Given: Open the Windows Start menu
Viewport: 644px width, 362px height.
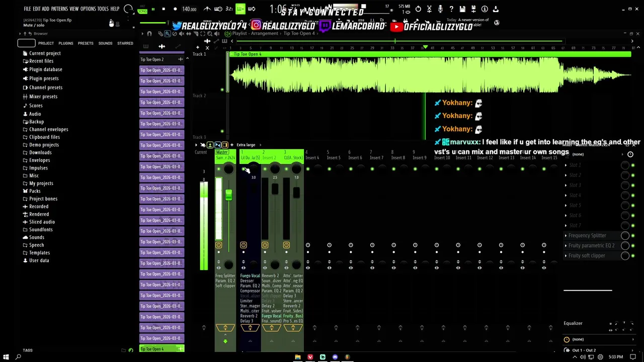Looking at the screenshot, I should point(6,357).
